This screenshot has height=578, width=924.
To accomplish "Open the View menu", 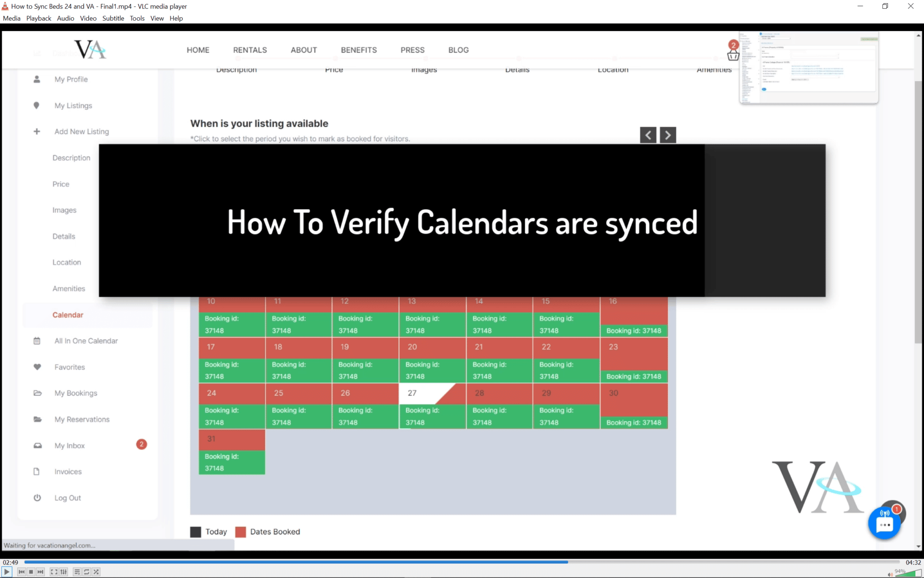I will [x=157, y=18].
